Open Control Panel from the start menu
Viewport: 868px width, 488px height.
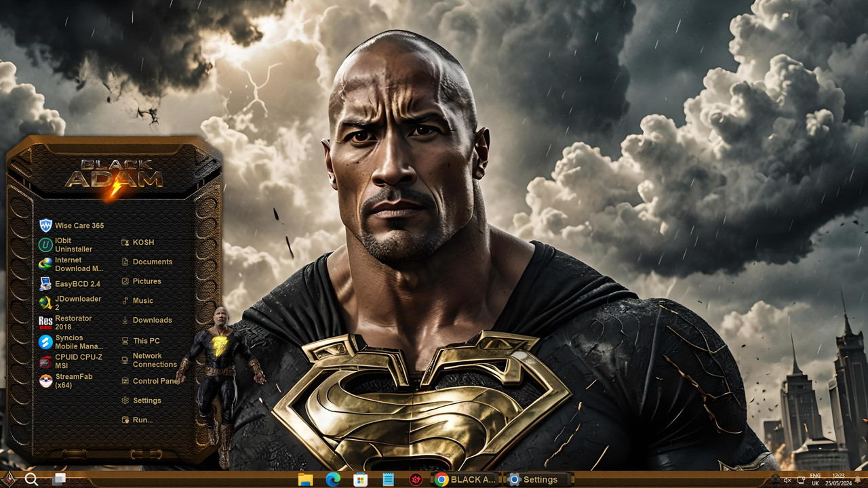pos(150,381)
